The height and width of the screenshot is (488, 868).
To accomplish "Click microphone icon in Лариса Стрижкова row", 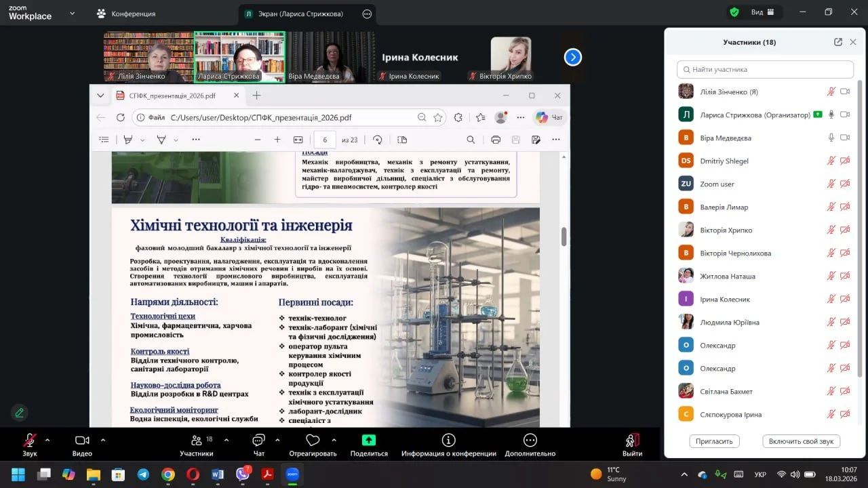I will point(831,115).
